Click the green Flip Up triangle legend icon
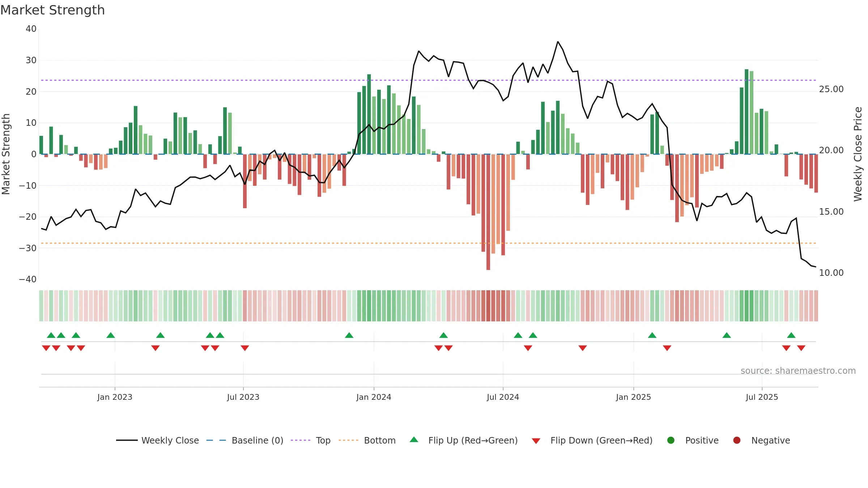Screen dimensions: 868x488 click(414, 440)
